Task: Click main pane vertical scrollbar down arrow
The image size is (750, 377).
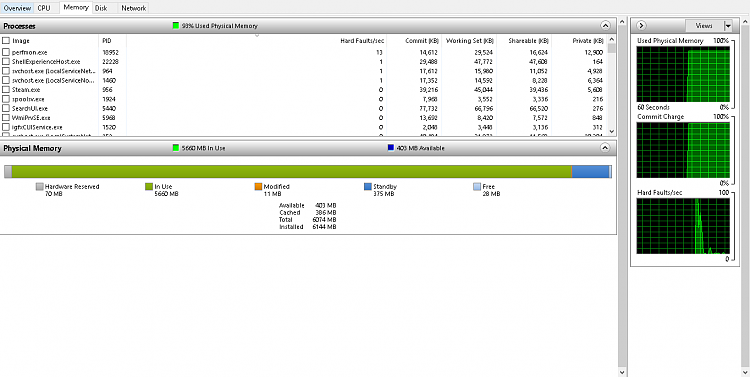Action: pos(622,372)
